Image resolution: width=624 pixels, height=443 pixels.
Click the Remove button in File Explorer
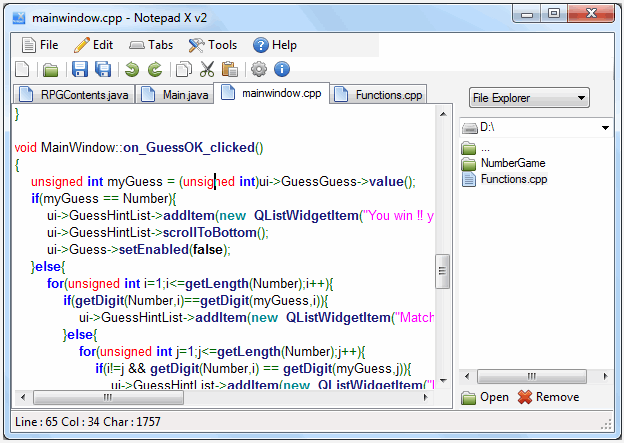(x=548, y=397)
